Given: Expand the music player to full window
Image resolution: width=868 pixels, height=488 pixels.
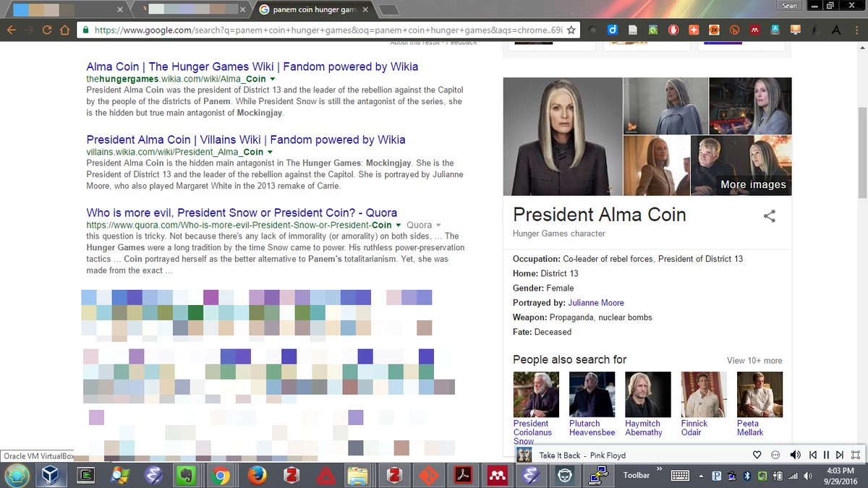Looking at the screenshot, I should (x=856, y=455).
